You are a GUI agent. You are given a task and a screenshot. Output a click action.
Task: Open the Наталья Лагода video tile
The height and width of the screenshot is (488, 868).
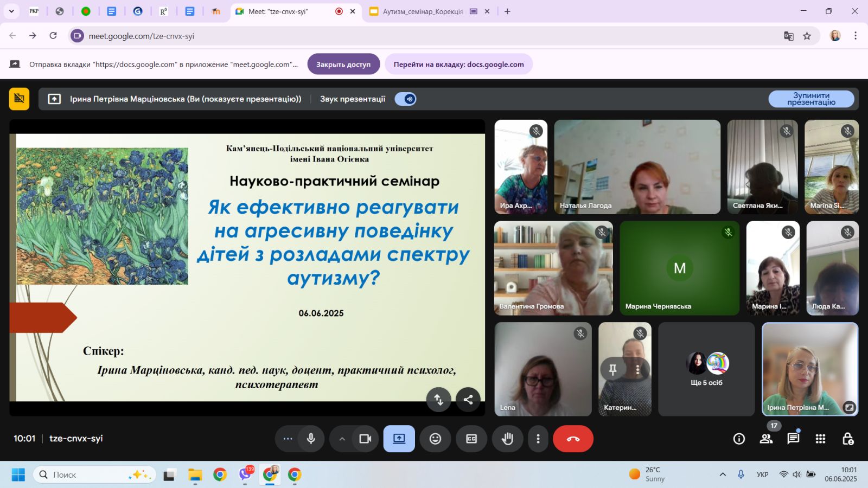point(637,166)
